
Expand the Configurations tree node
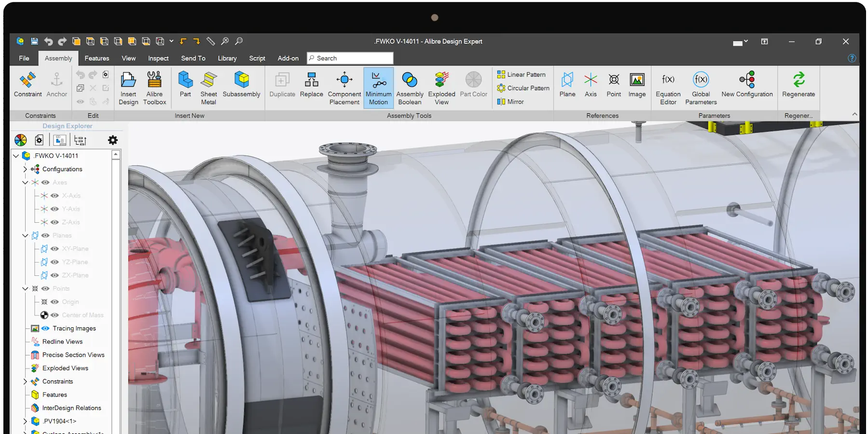coord(25,169)
